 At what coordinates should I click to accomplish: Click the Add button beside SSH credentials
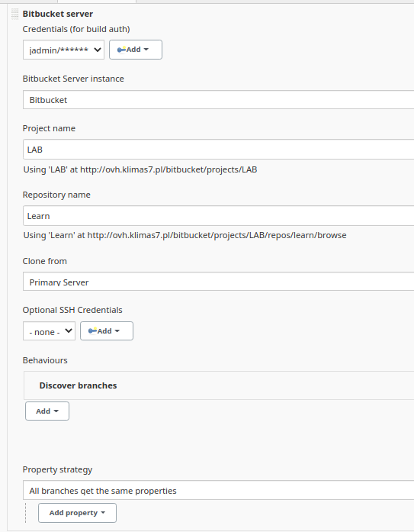point(107,330)
